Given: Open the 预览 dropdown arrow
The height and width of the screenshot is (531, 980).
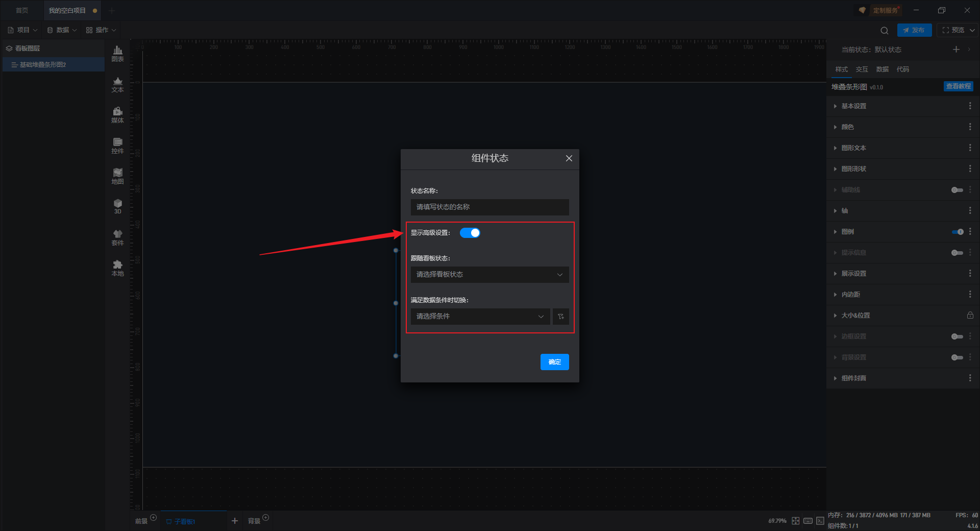Looking at the screenshot, I should 972,30.
